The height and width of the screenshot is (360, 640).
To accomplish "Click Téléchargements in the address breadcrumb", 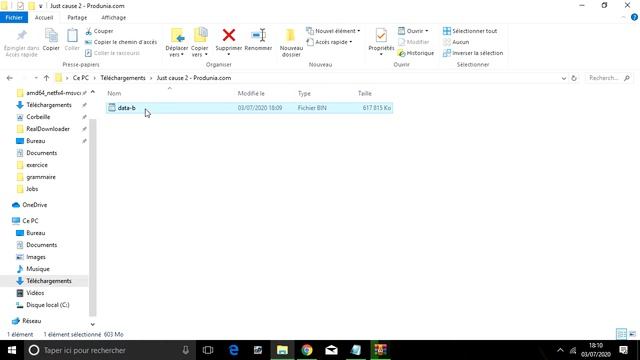I will 123,78.
